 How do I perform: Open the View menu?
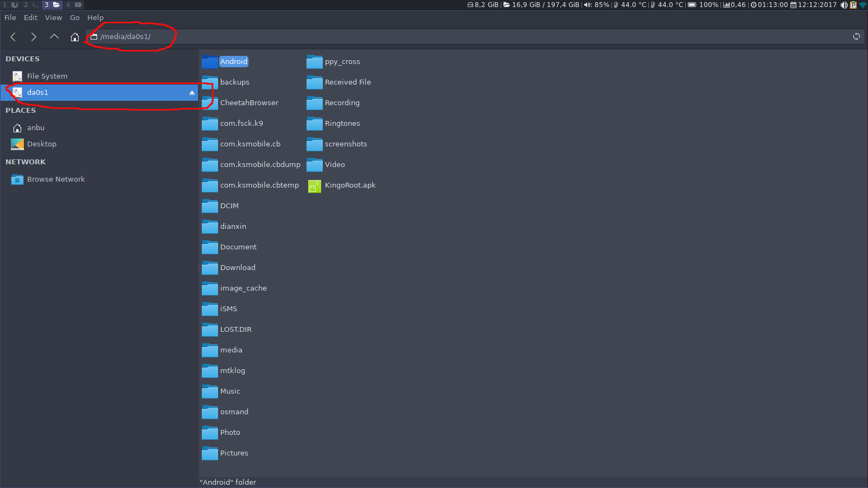pyautogui.click(x=53, y=17)
